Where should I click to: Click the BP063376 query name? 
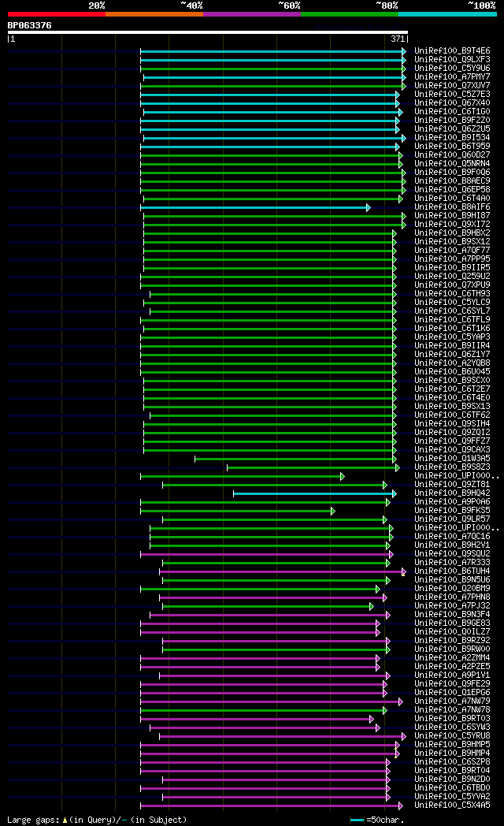(x=29, y=25)
